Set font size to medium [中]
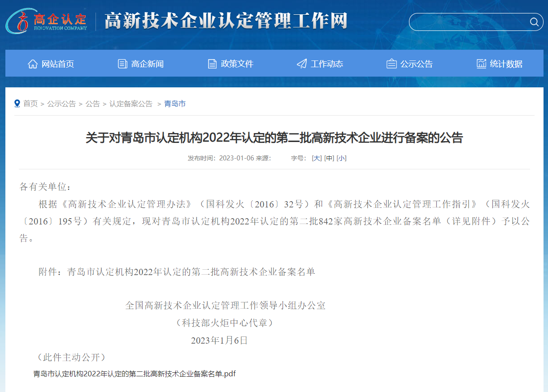This screenshot has width=548, height=392. click(329, 158)
